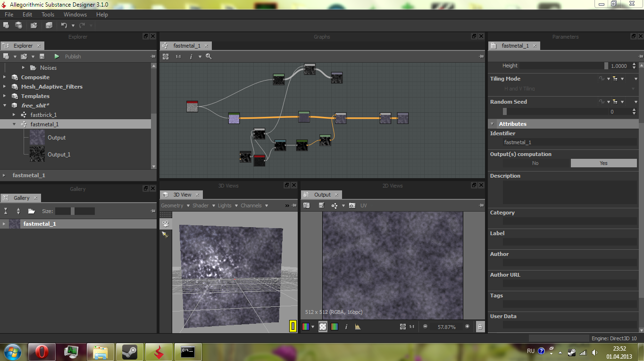
Task: Open Steam from the taskbar
Action: point(129,352)
